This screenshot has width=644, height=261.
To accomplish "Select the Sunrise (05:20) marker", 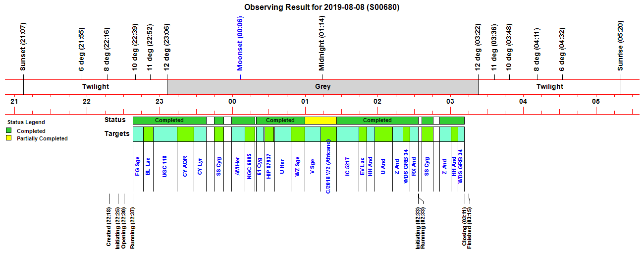I will tap(620, 48).
